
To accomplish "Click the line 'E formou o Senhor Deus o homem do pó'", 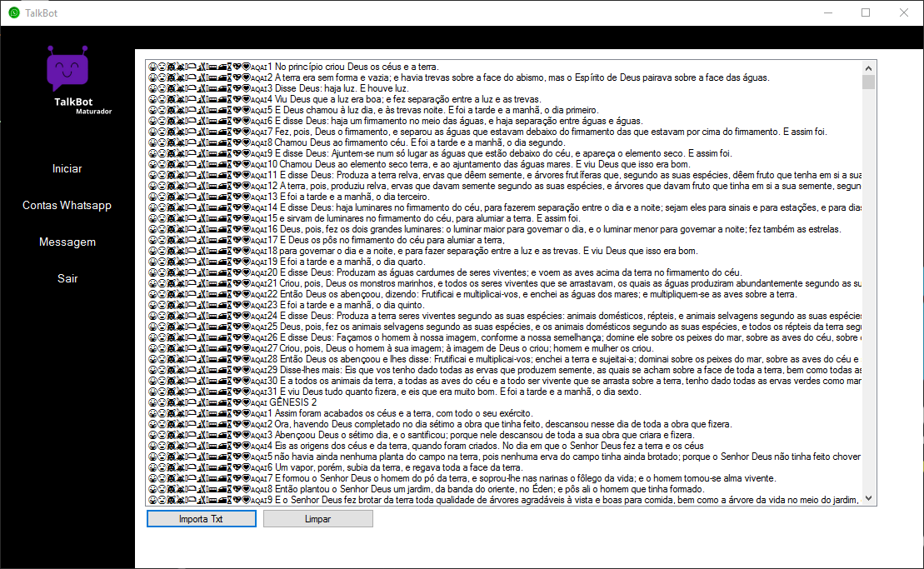I will [462, 478].
